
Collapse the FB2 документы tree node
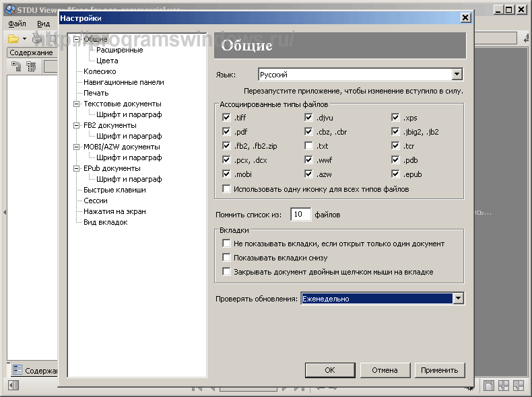77,125
